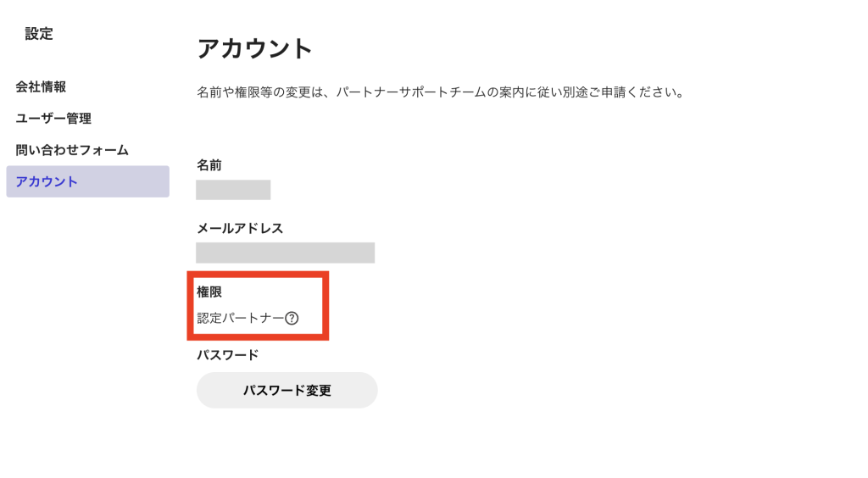The height and width of the screenshot is (478, 868).
Task: Click the 名前 field label
Action: (209, 164)
